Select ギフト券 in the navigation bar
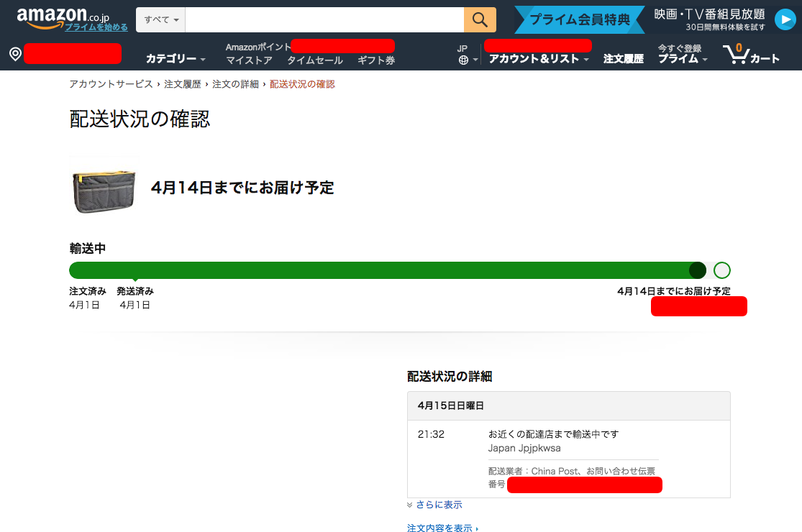Image resolution: width=802 pixels, height=532 pixels. coord(375,61)
